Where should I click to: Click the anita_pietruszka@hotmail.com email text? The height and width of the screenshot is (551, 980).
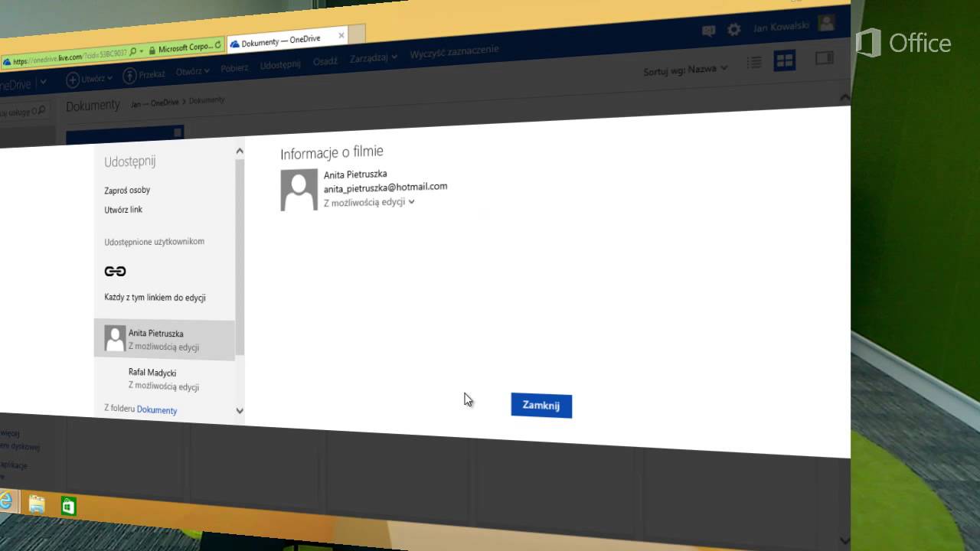tap(385, 187)
